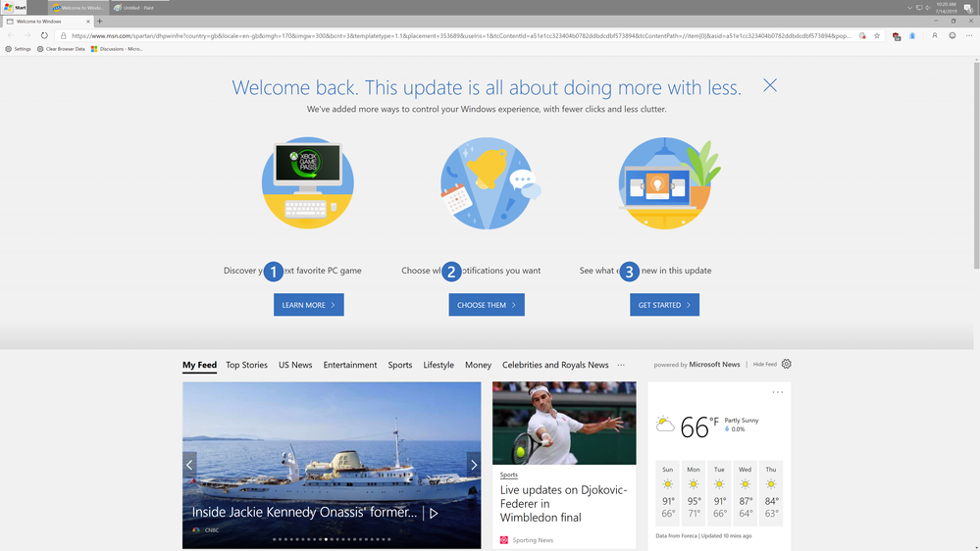Viewport: 980px width, 551px height.
Task: Click the Xbox Game Pass illustration
Action: pyautogui.click(x=307, y=183)
